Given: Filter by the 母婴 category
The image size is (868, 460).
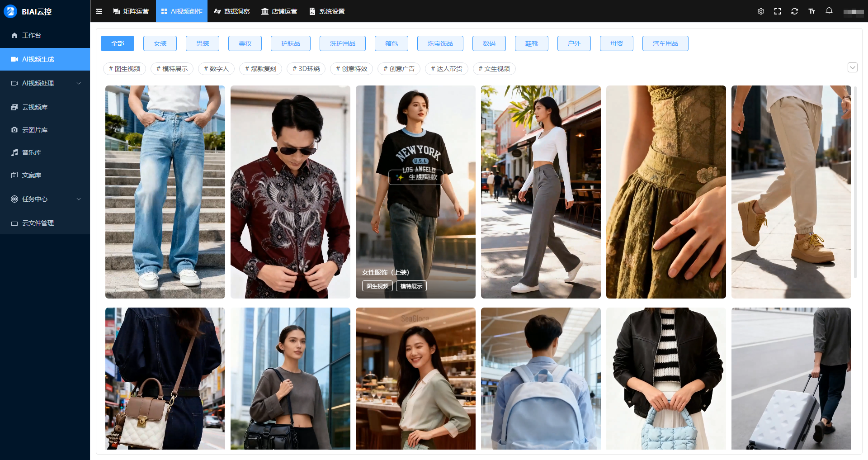Looking at the screenshot, I should click(x=617, y=43).
